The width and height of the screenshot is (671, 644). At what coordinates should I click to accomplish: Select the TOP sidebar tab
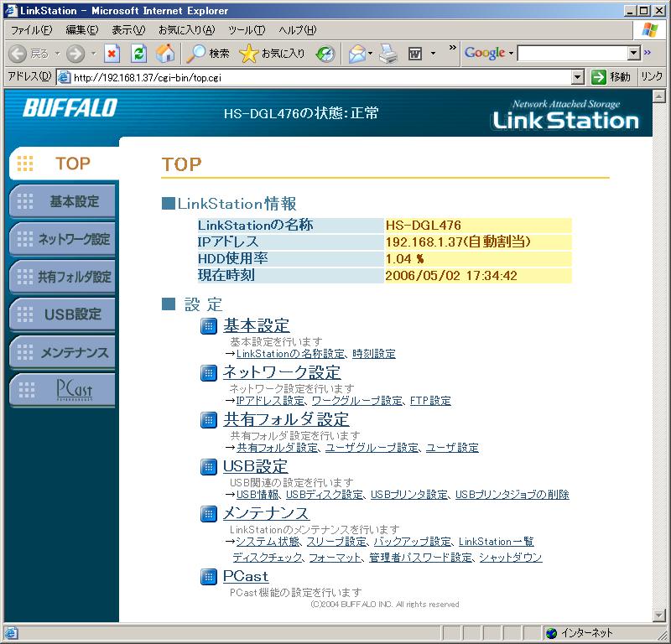point(65,164)
